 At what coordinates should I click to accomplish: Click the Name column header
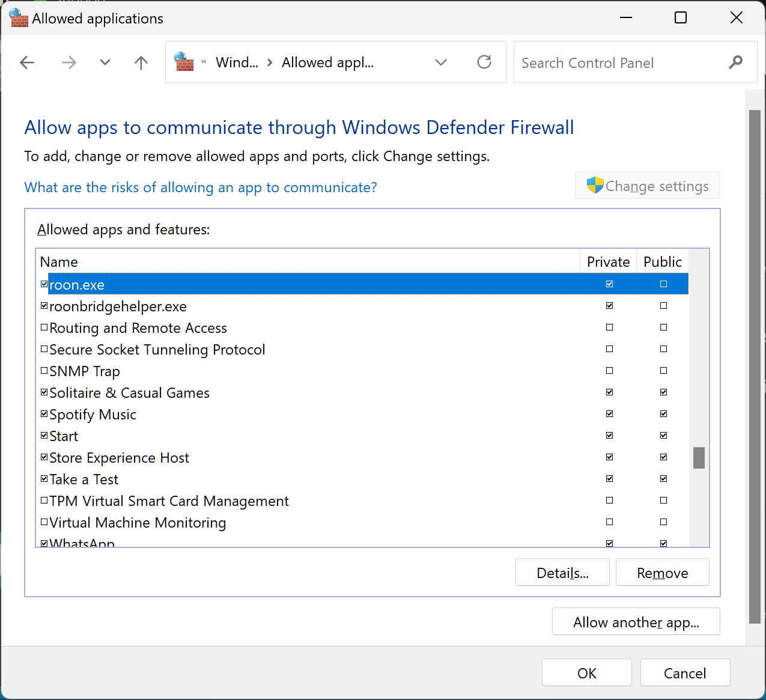click(308, 262)
